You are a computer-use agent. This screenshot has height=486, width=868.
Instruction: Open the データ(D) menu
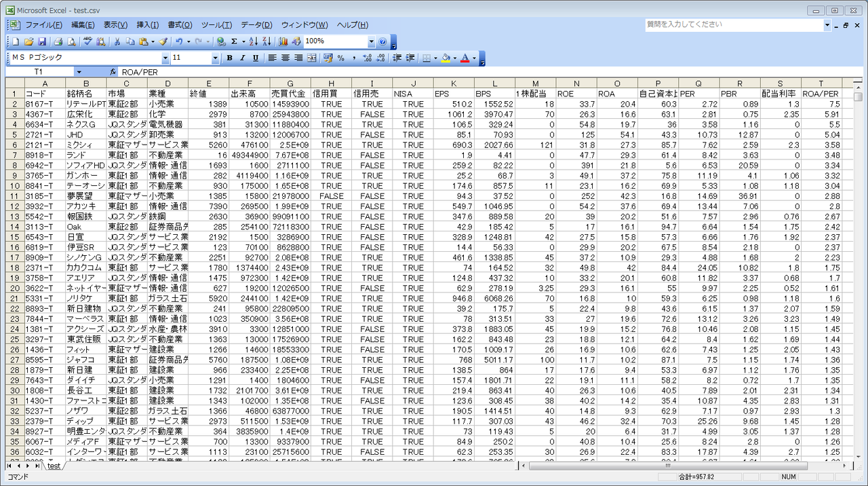(256, 25)
